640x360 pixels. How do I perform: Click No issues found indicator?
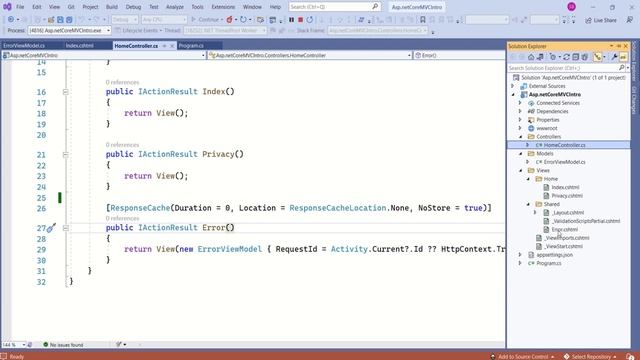tap(63, 345)
